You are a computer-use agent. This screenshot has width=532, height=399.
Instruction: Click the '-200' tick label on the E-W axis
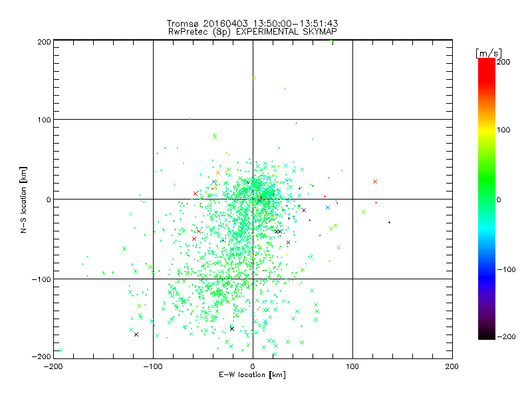[x=53, y=366]
